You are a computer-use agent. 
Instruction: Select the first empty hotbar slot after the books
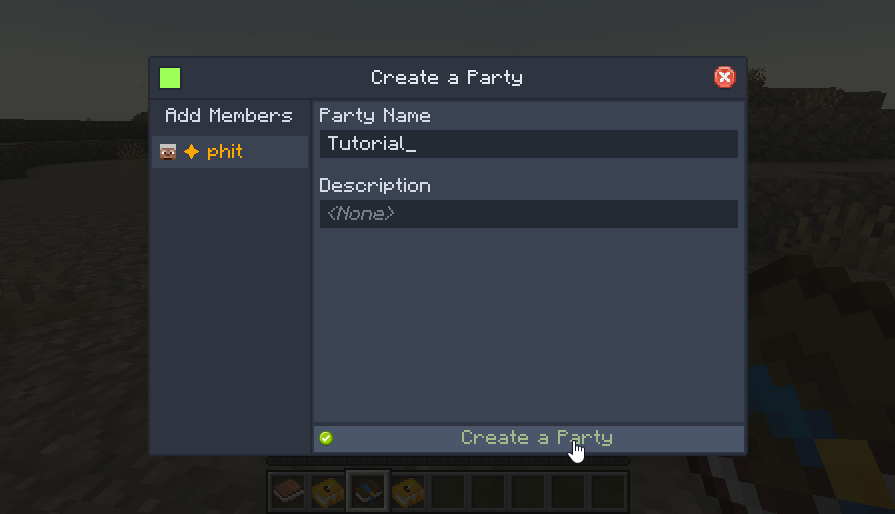(x=448, y=491)
